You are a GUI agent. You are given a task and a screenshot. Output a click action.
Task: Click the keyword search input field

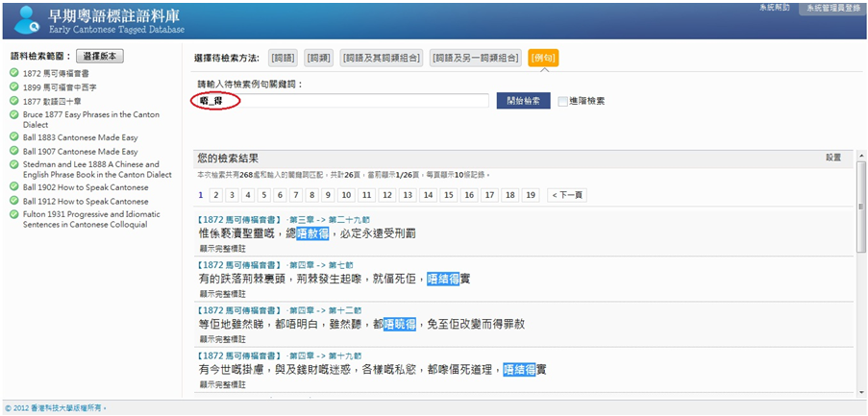(340, 101)
